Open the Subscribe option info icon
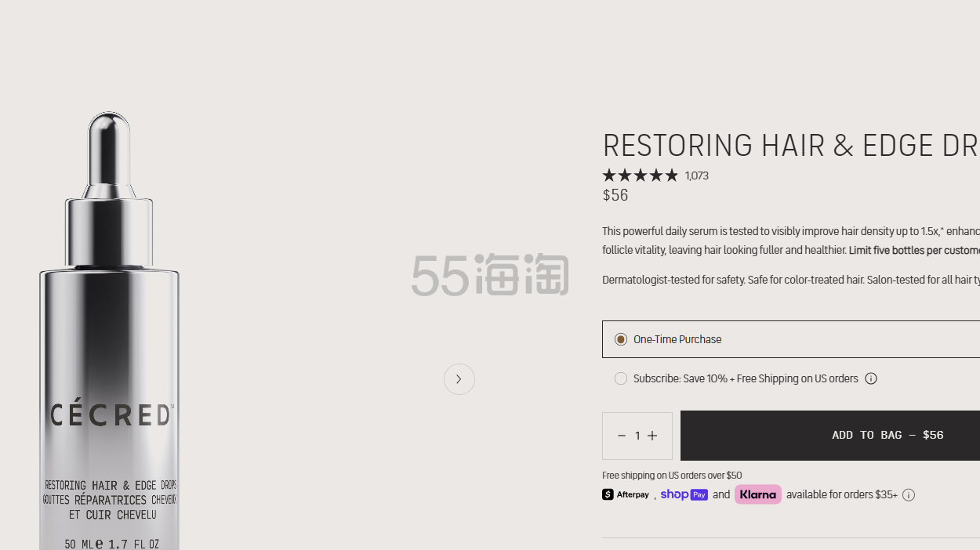 click(870, 378)
